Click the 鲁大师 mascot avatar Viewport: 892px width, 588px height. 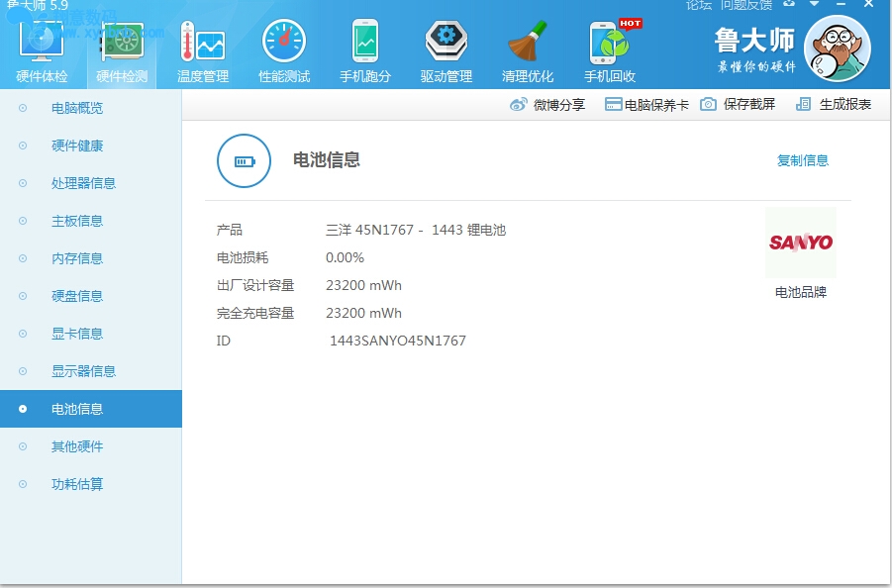[837, 49]
